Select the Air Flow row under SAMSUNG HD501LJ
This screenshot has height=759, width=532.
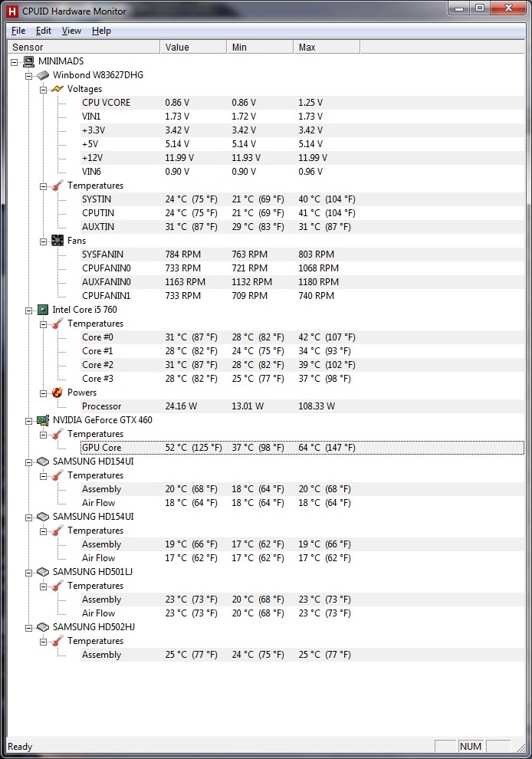[302, 613]
